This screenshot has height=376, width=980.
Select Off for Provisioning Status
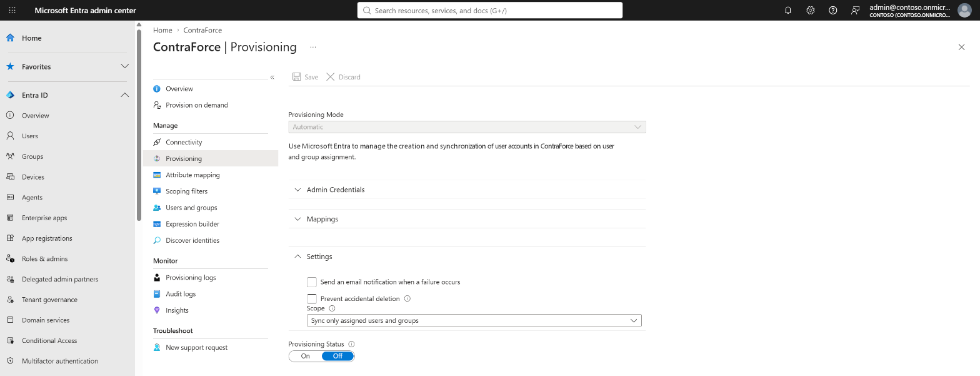338,356
